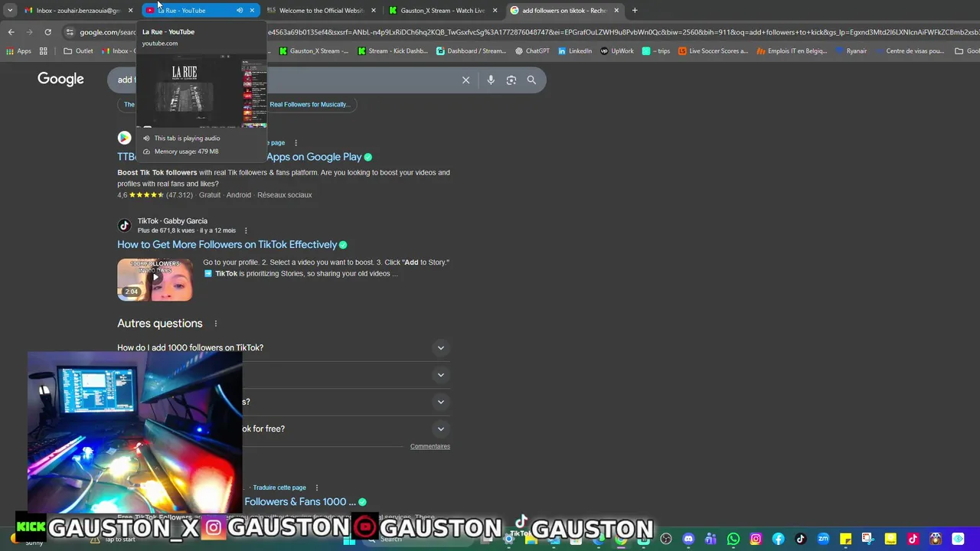Screen dimensions: 980x551
Task: Open Zoom from taskbar
Action: pos(823,539)
